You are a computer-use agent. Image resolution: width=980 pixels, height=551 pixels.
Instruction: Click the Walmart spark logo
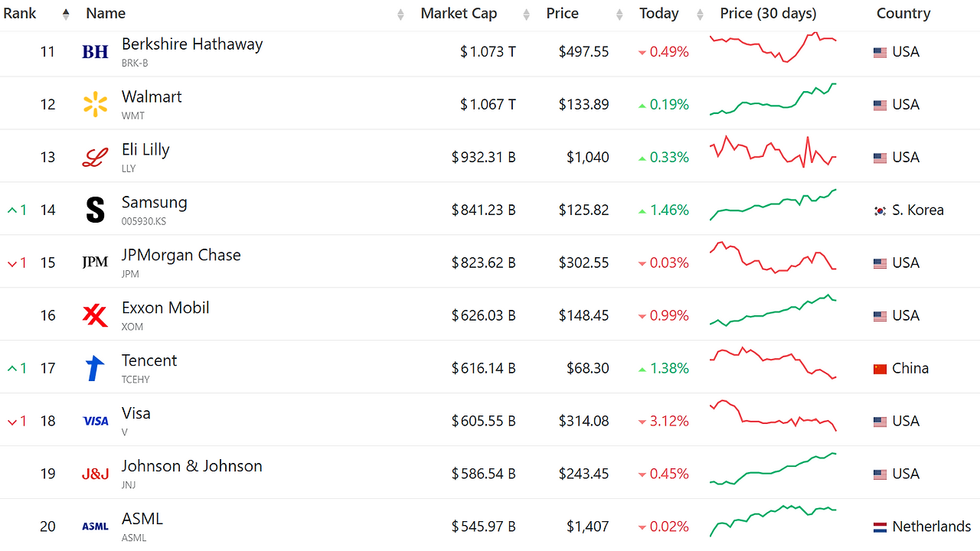95,105
